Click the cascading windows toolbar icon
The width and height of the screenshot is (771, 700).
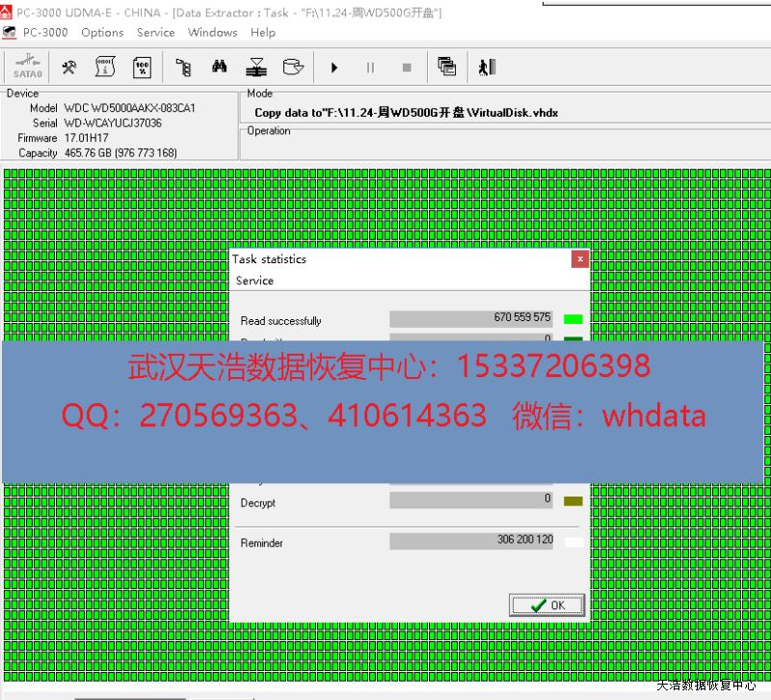446,67
